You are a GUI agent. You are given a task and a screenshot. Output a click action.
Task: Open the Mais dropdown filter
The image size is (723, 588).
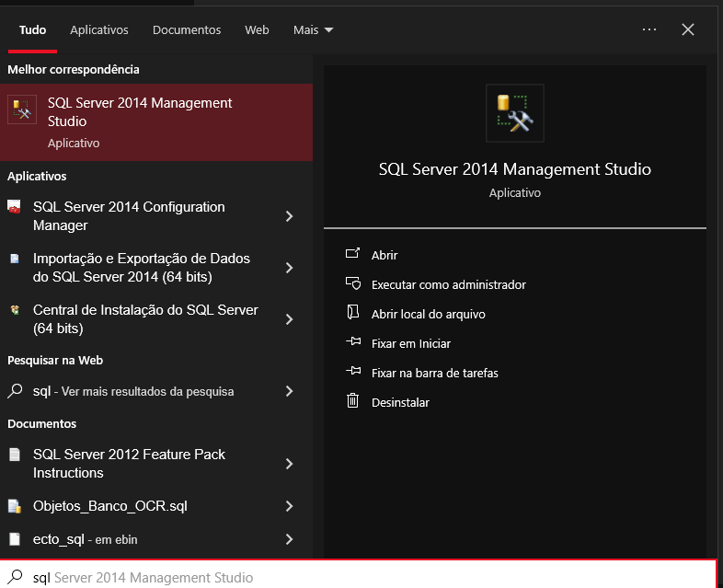point(313,30)
